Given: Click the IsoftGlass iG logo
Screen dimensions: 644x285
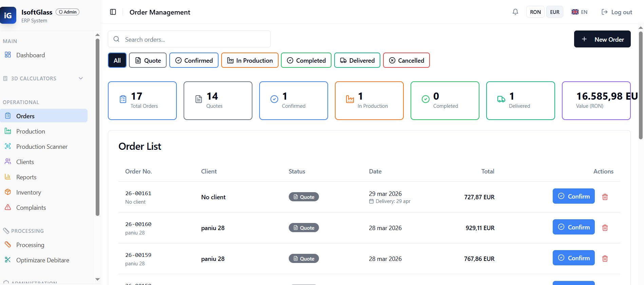Looking at the screenshot, I should click(8, 15).
